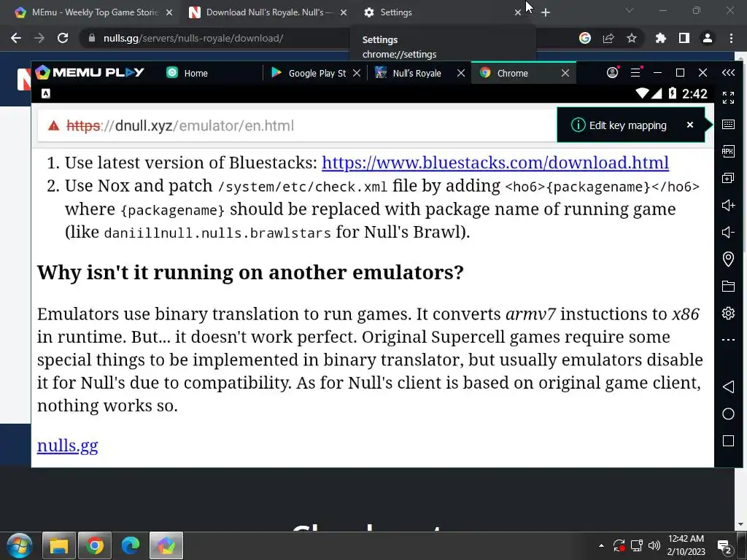Tap Android back triangle button
747x560 pixels.
pos(728,386)
